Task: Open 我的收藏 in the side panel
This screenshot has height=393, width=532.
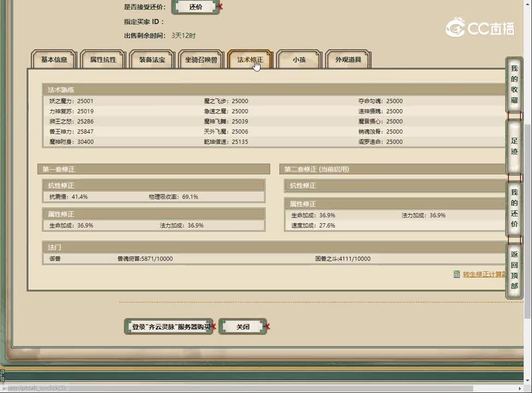Action: click(x=514, y=85)
